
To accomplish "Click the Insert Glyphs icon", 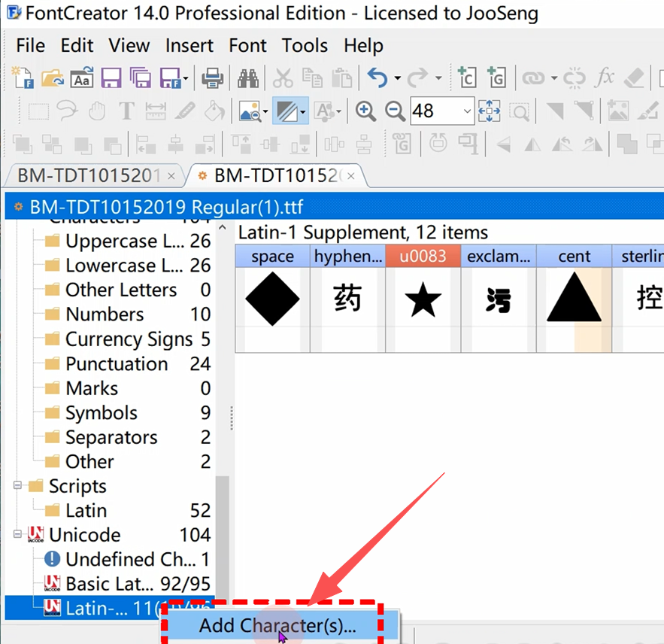I will (497, 77).
